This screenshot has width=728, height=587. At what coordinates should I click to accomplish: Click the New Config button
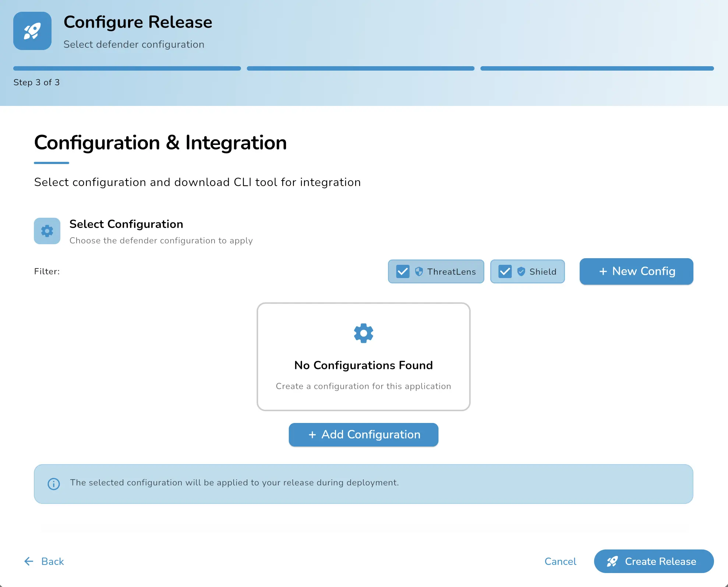coord(636,271)
